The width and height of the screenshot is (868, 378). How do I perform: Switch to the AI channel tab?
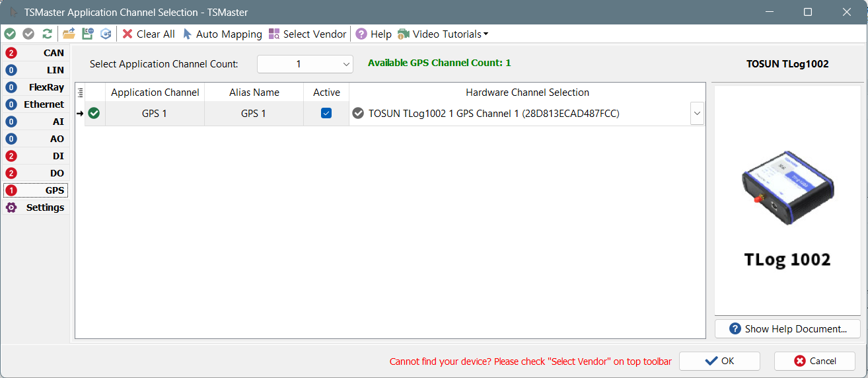(35, 122)
